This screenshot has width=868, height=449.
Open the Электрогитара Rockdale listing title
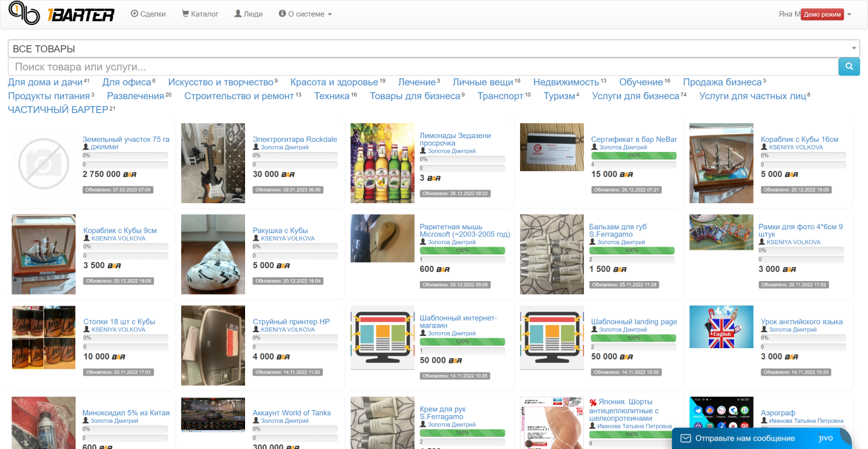coord(295,139)
